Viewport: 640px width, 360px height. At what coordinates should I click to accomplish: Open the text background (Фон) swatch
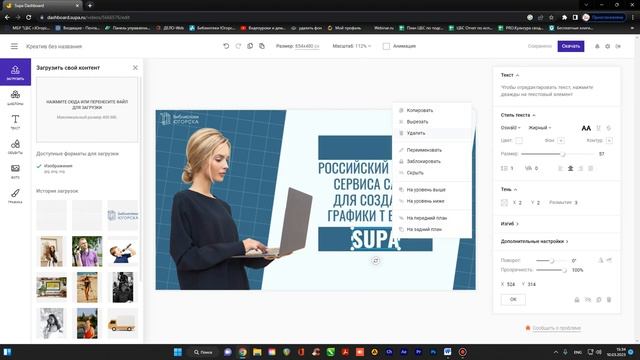click(561, 140)
